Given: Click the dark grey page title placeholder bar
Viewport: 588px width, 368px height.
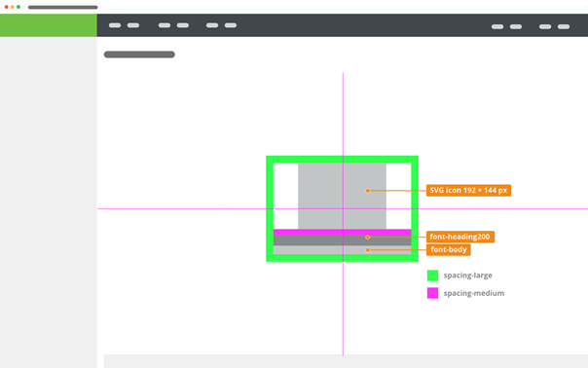Looking at the screenshot, I should point(139,55).
